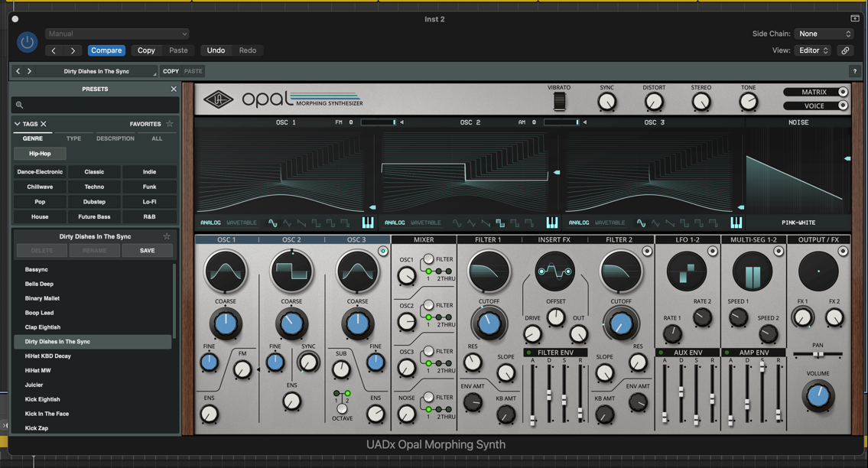
Task: Click the Insert FX waveform display
Action: 554,271
